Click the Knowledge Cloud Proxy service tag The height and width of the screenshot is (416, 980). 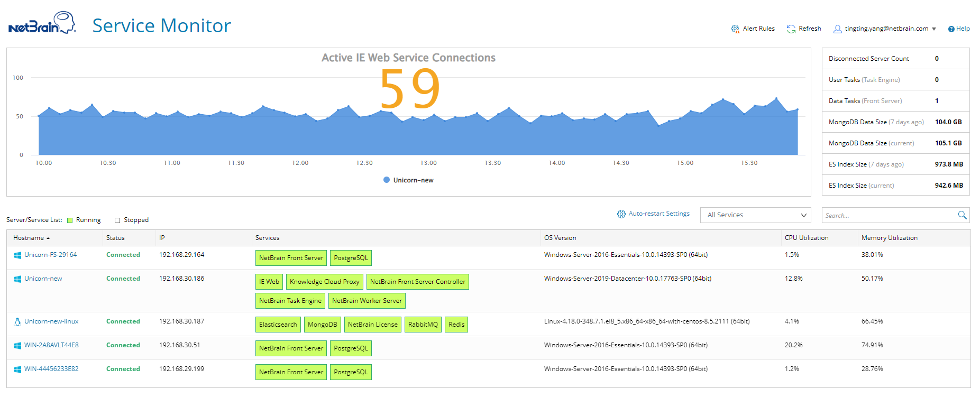(x=325, y=282)
